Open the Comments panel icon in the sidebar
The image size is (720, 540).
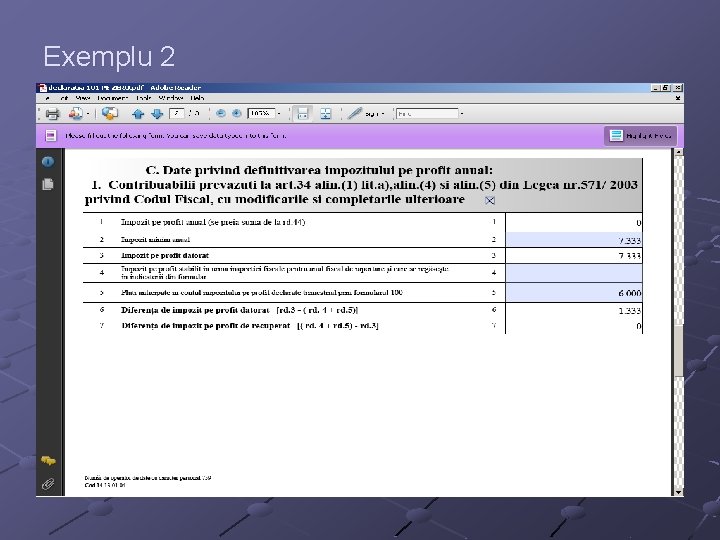(x=48, y=460)
